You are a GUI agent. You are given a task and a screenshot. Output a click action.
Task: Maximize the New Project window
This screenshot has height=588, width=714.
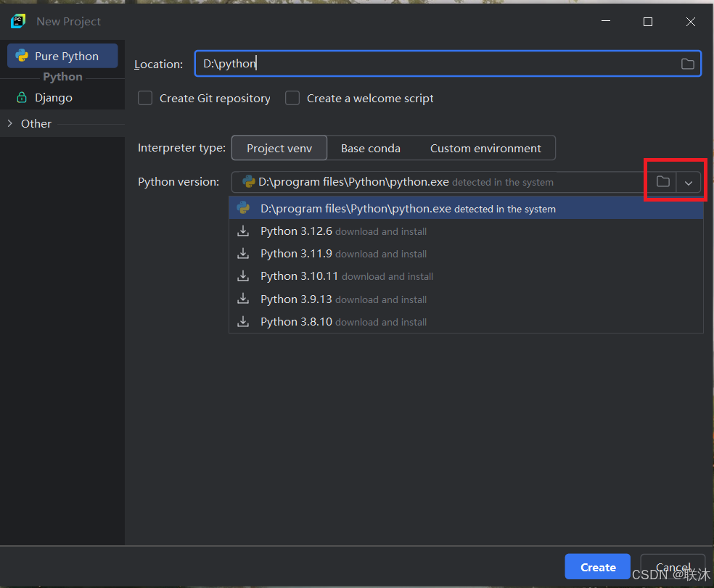click(x=648, y=22)
